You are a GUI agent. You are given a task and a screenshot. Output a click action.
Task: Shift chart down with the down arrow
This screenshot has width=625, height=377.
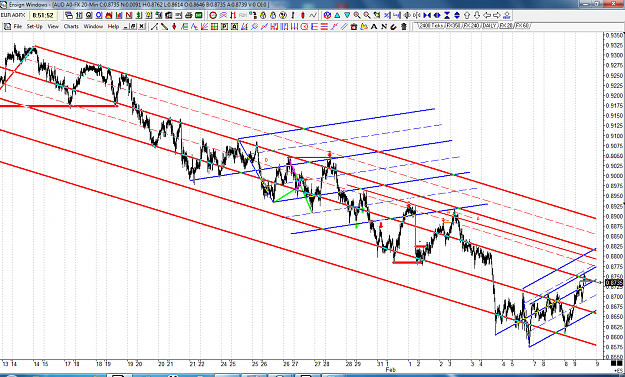point(477,16)
